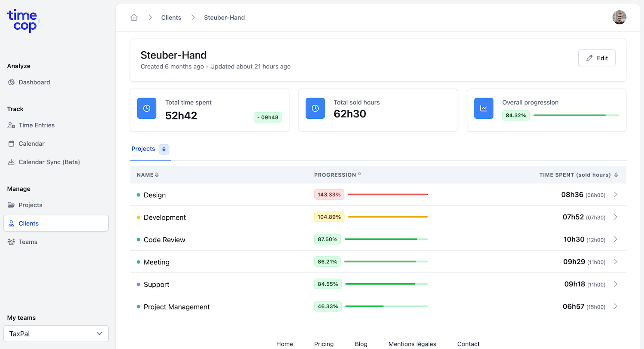
Task: Open Dashboard from the sidebar
Action: pos(34,82)
